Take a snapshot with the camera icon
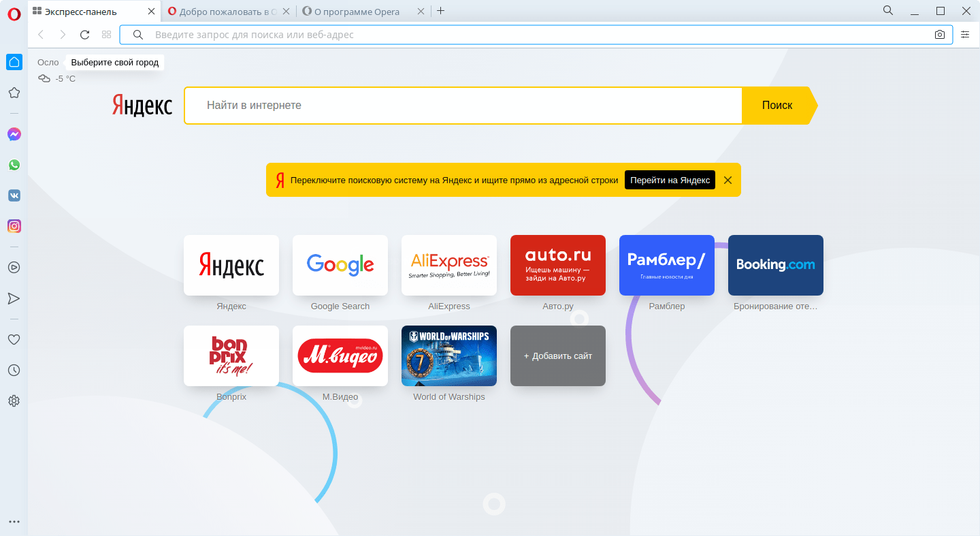This screenshot has height=536, width=980. coord(940,35)
